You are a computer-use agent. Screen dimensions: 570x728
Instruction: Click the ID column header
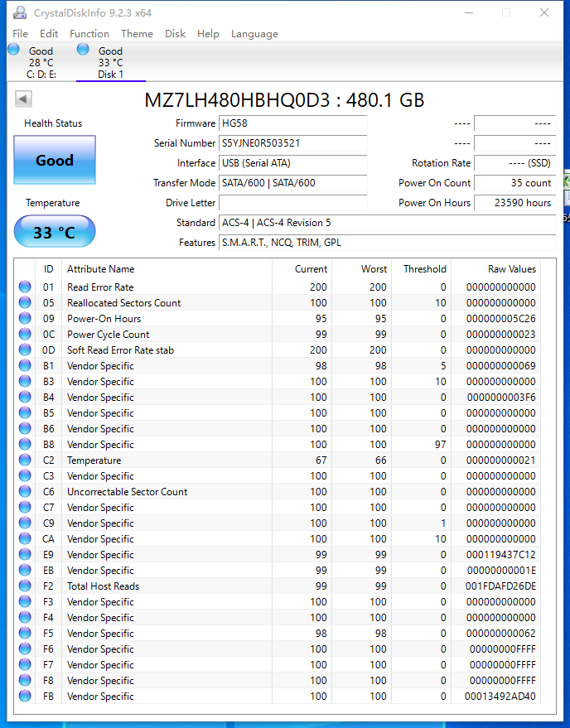(x=48, y=269)
